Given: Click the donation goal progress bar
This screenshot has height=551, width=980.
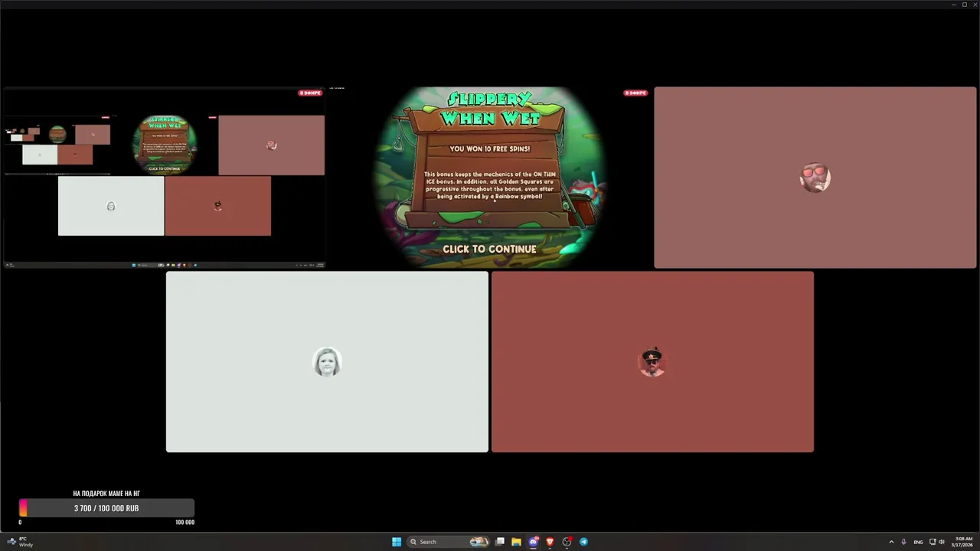Looking at the screenshot, I should (106, 508).
